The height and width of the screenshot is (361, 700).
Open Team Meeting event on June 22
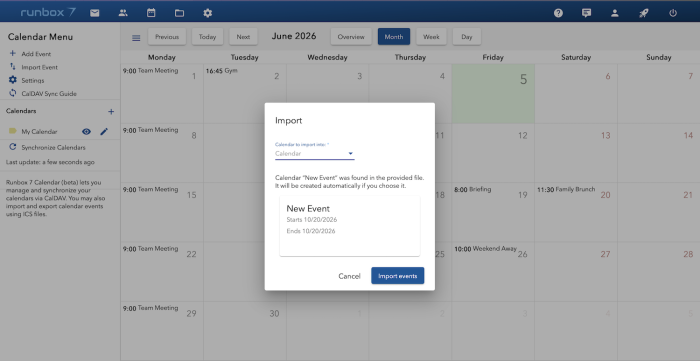click(150, 249)
